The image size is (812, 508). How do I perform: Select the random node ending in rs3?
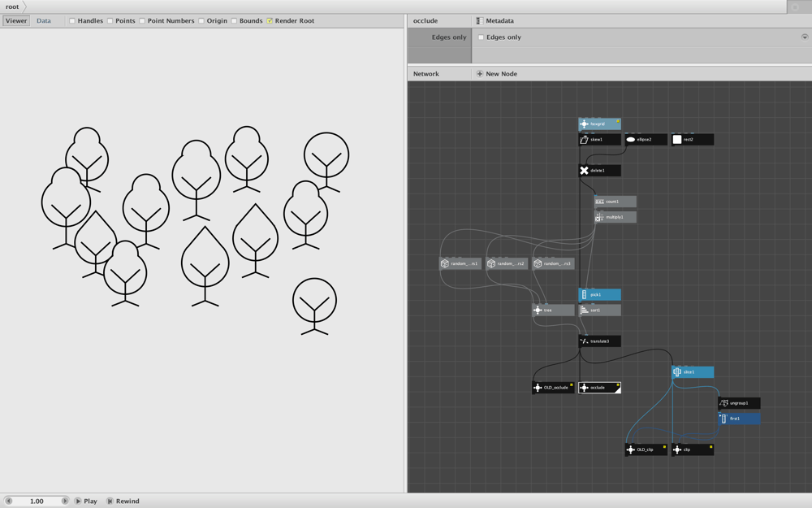pos(553,263)
